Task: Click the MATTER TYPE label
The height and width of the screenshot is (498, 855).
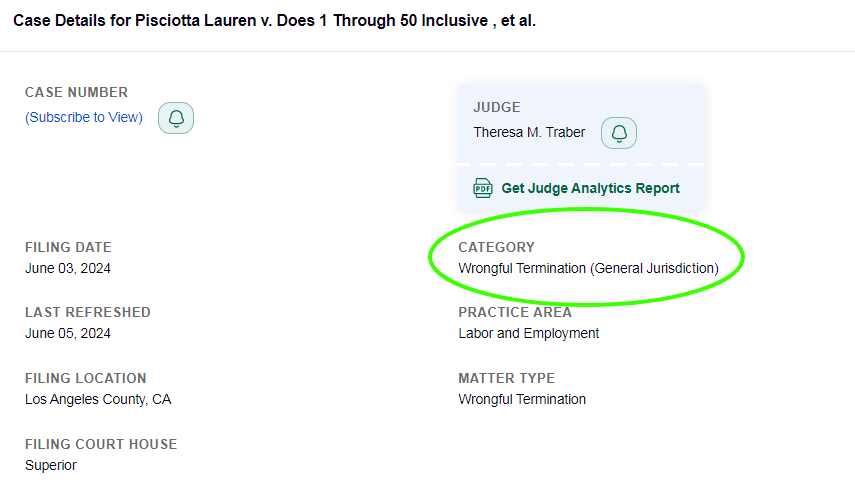Action: [507, 379]
